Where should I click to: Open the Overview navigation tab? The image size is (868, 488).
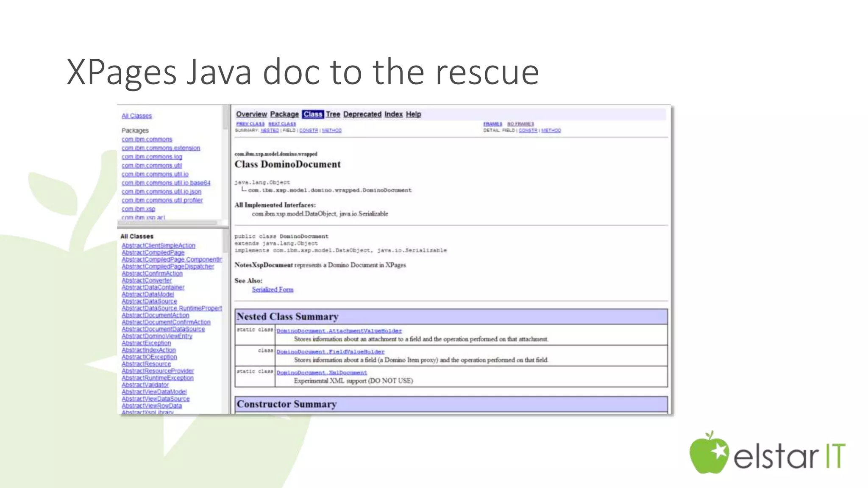coord(251,114)
